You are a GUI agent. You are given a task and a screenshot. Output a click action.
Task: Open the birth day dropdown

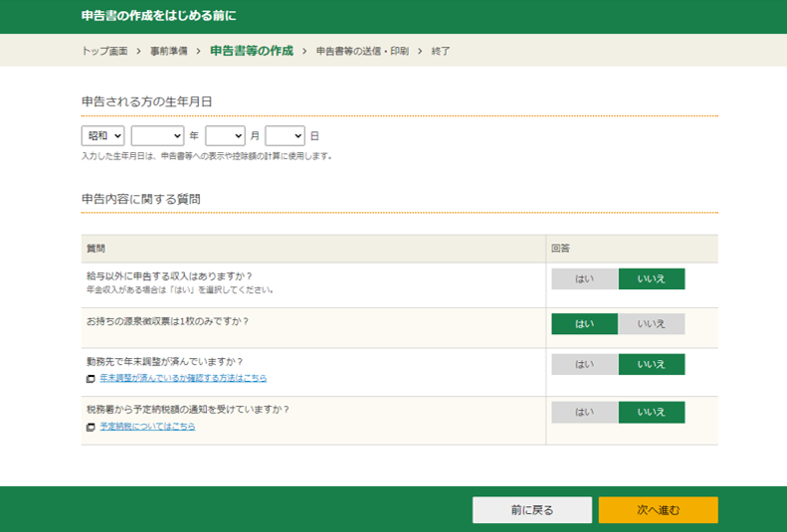(x=285, y=136)
